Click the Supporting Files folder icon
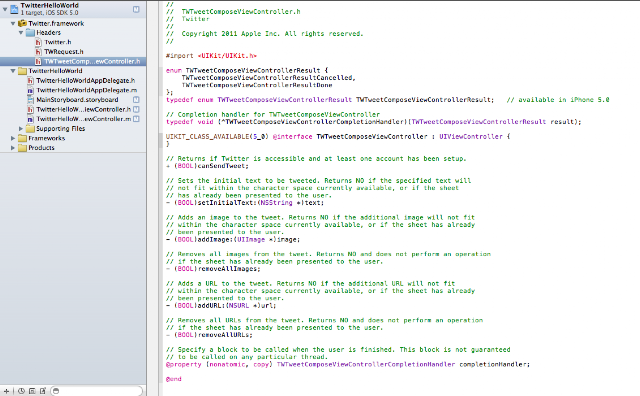The width and height of the screenshot is (640, 396). tap(30, 129)
